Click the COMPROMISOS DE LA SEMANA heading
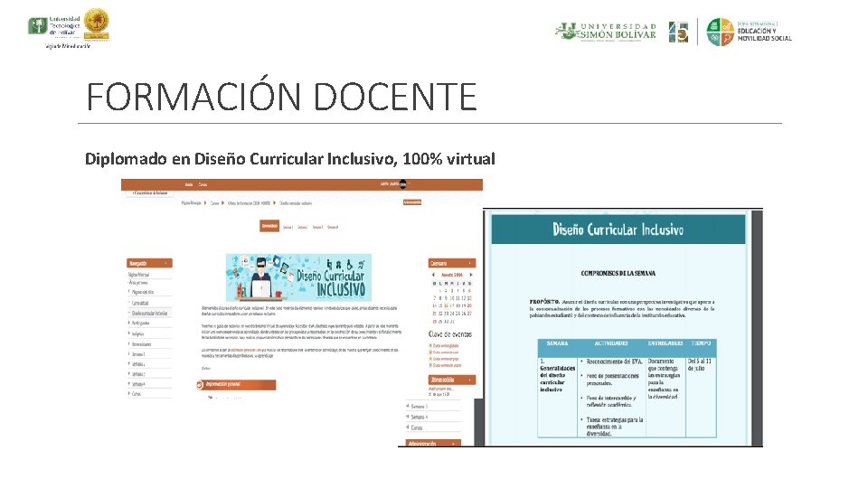The height and width of the screenshot is (488, 868). 618,273
